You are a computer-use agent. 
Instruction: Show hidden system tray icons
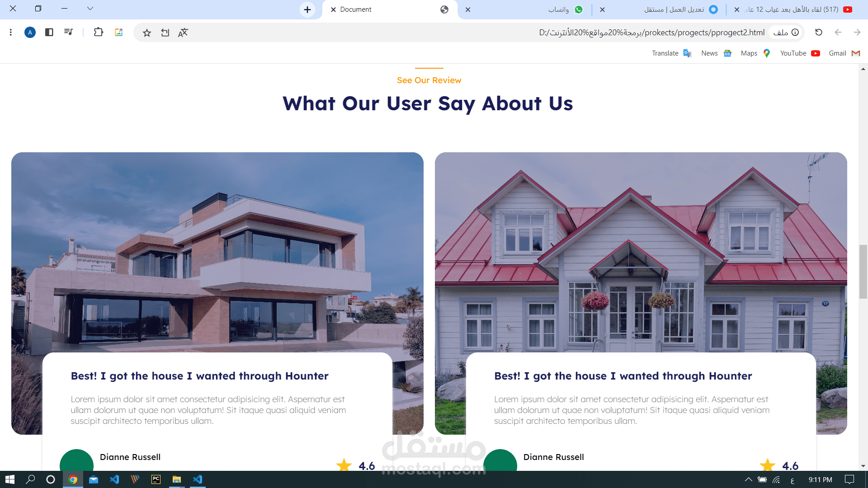click(748, 480)
